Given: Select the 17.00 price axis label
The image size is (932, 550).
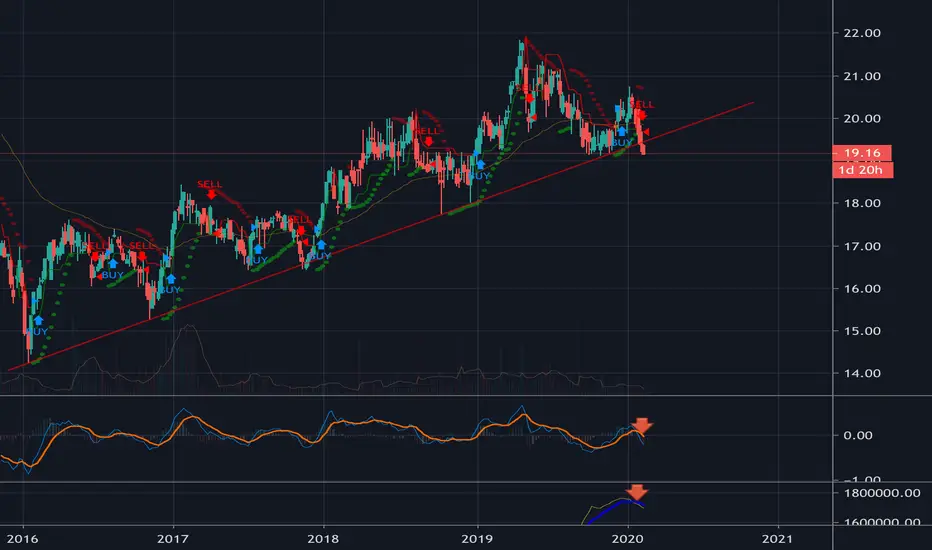Looking at the screenshot, I should 862,246.
